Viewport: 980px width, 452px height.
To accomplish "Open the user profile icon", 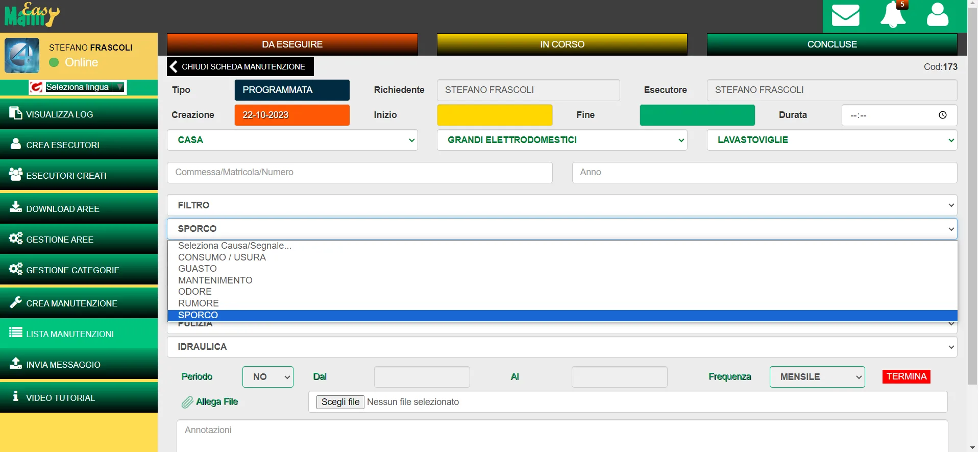I will tap(938, 15).
